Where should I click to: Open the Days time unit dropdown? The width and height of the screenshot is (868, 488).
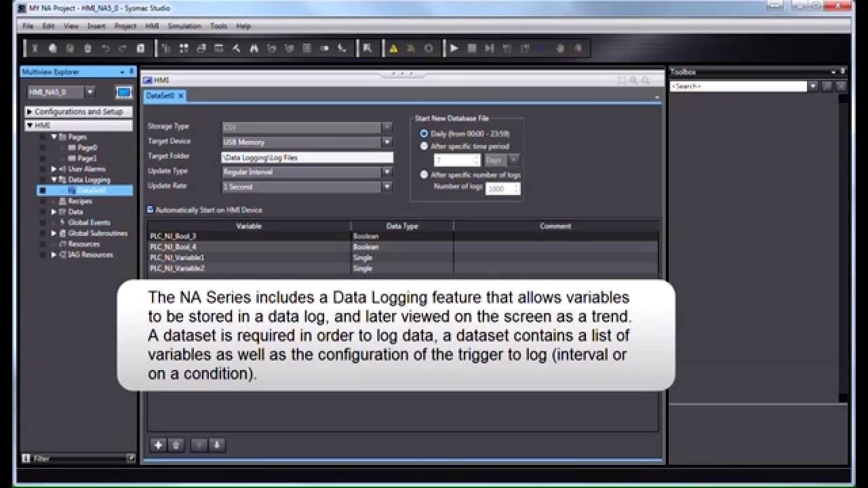click(514, 161)
